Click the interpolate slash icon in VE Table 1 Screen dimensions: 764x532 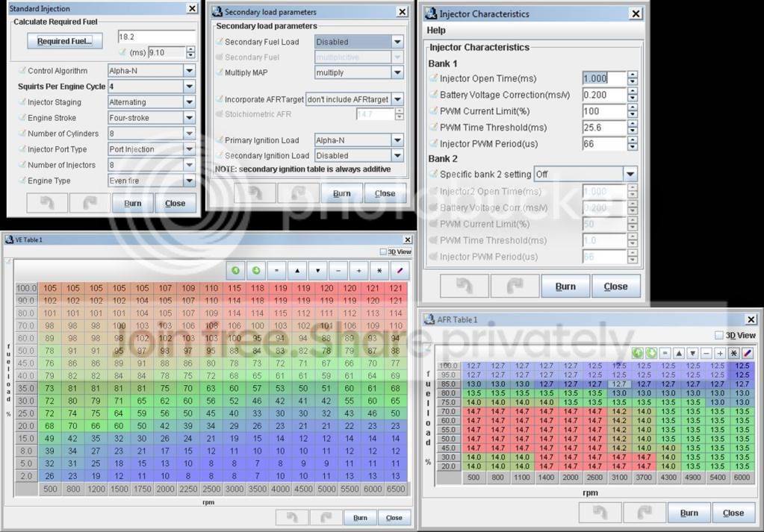[400, 271]
